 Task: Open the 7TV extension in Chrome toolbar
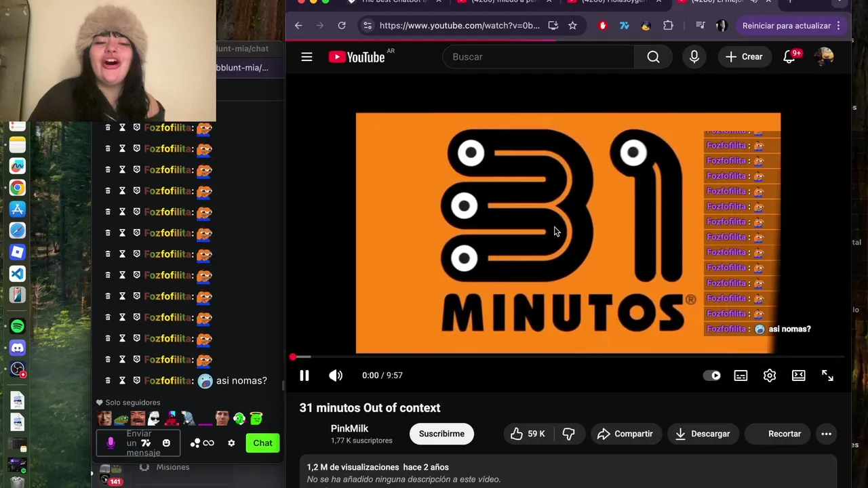625,26
